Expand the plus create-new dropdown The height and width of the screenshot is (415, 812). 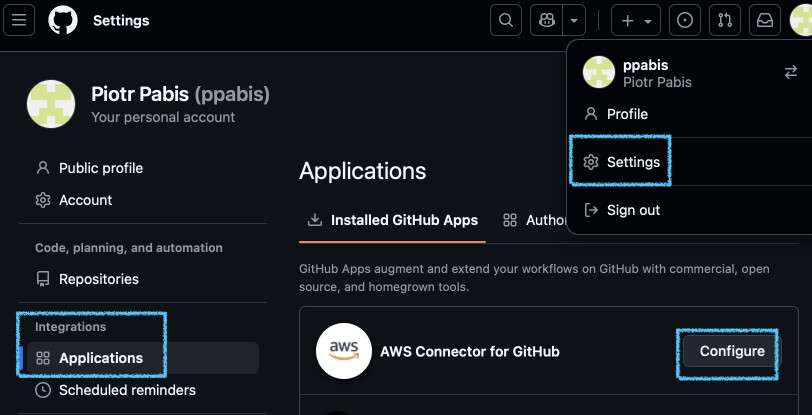point(637,20)
